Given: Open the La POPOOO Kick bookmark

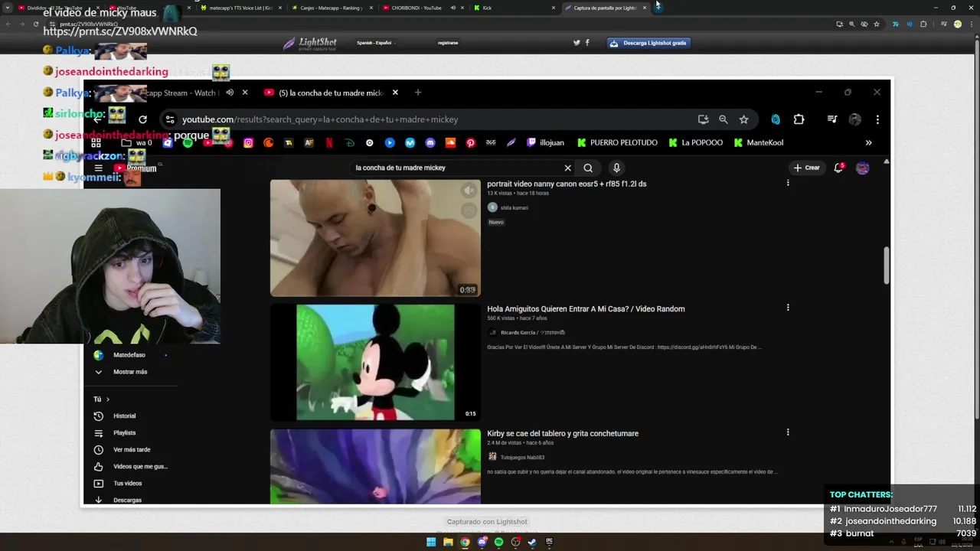Looking at the screenshot, I should pyautogui.click(x=695, y=142).
